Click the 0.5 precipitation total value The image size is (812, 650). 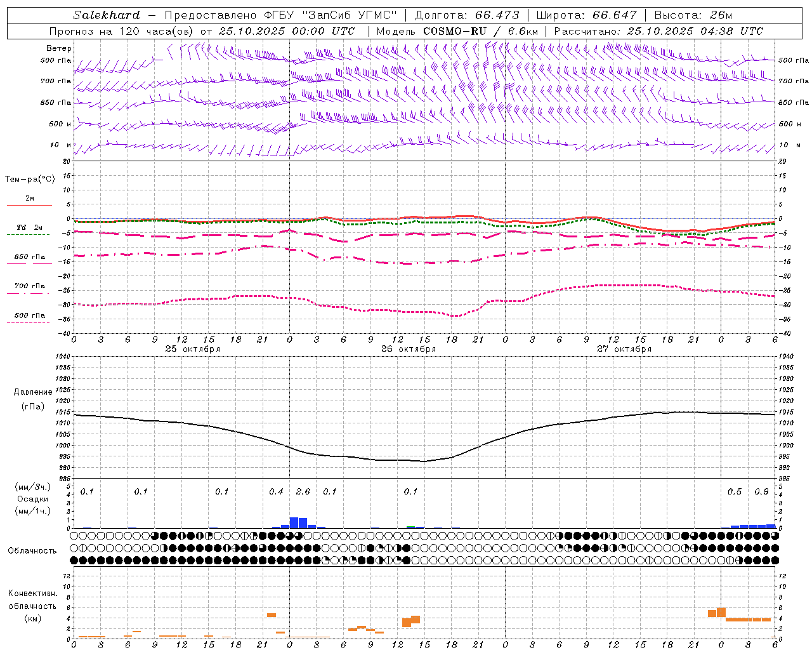735,492
